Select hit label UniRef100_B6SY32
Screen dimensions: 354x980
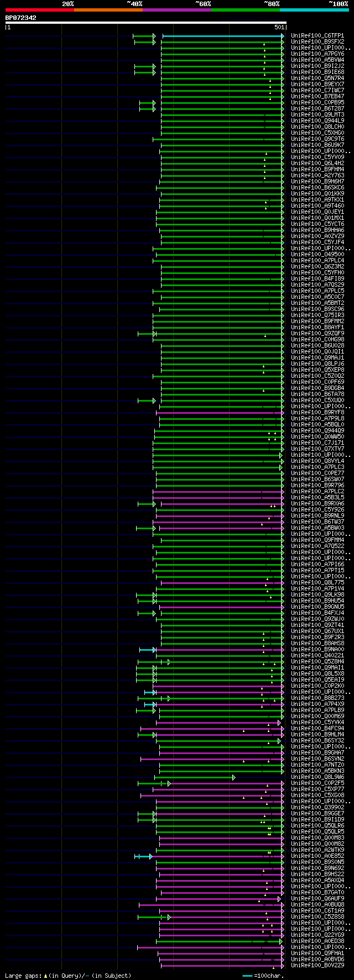tap(317, 740)
